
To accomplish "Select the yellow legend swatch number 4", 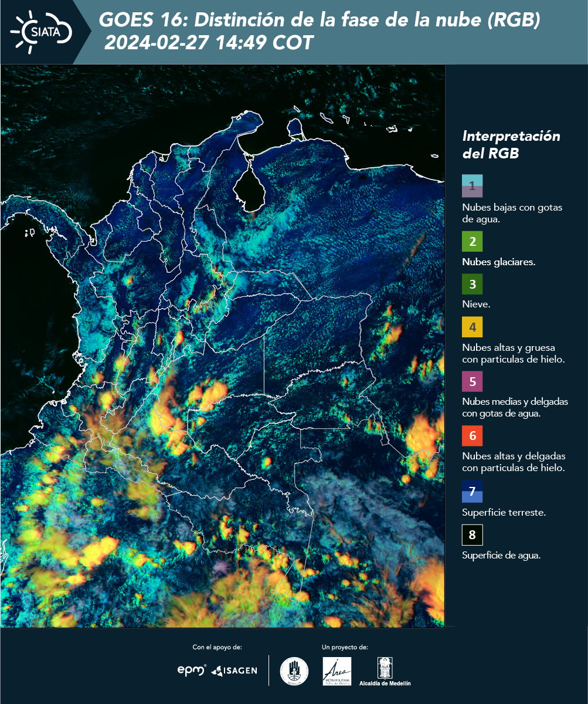I will click(x=472, y=327).
